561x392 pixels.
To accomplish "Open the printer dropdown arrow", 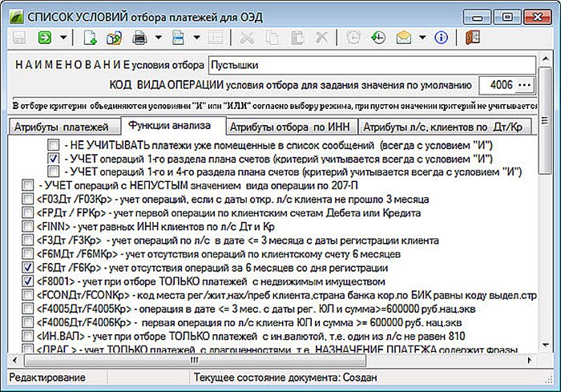I will [158, 38].
